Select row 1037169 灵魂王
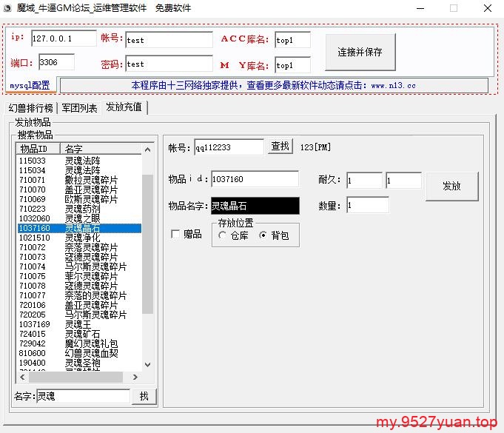 (79, 324)
